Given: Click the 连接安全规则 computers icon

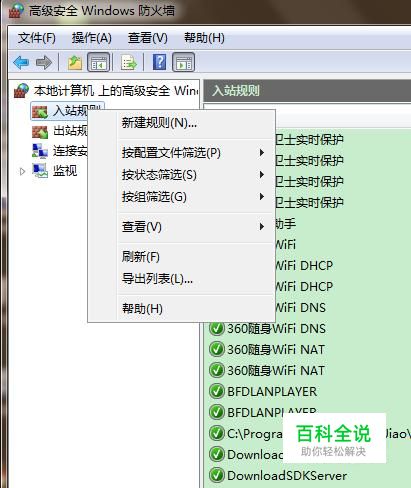Looking at the screenshot, I should tap(40, 151).
